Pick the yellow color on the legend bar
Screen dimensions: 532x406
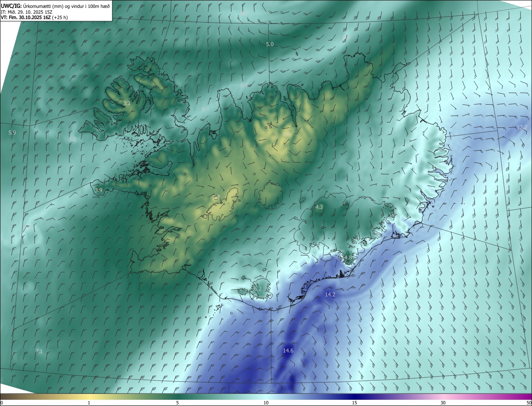point(89,396)
